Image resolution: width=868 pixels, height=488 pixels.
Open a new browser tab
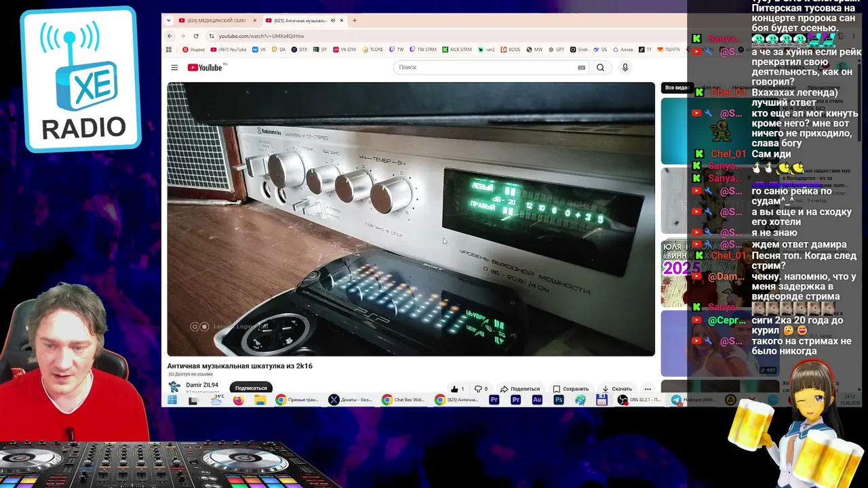click(354, 20)
